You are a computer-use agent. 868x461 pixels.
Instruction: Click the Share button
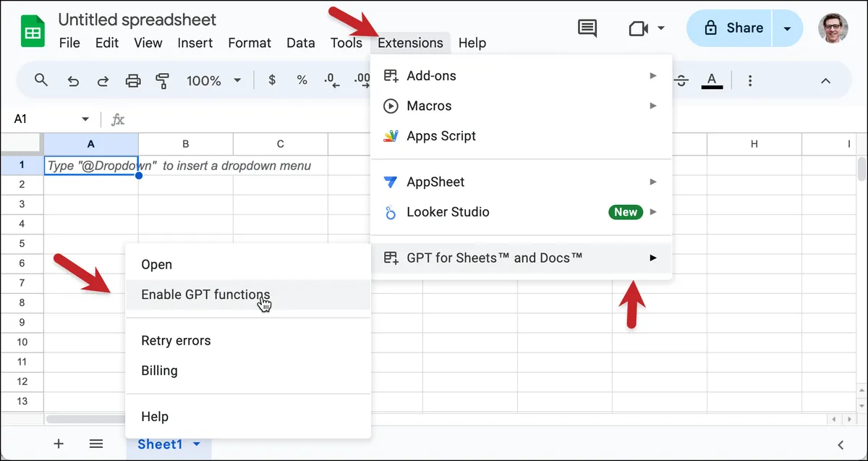click(729, 28)
